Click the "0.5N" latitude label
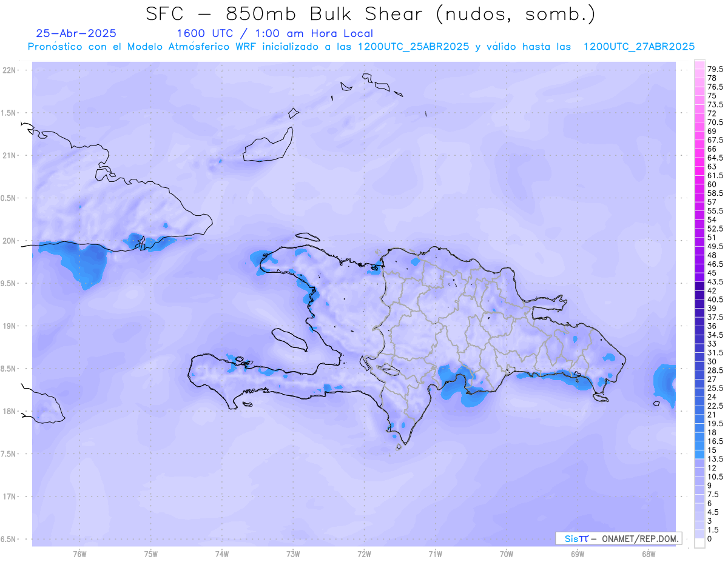The image size is (728, 562). point(8,198)
